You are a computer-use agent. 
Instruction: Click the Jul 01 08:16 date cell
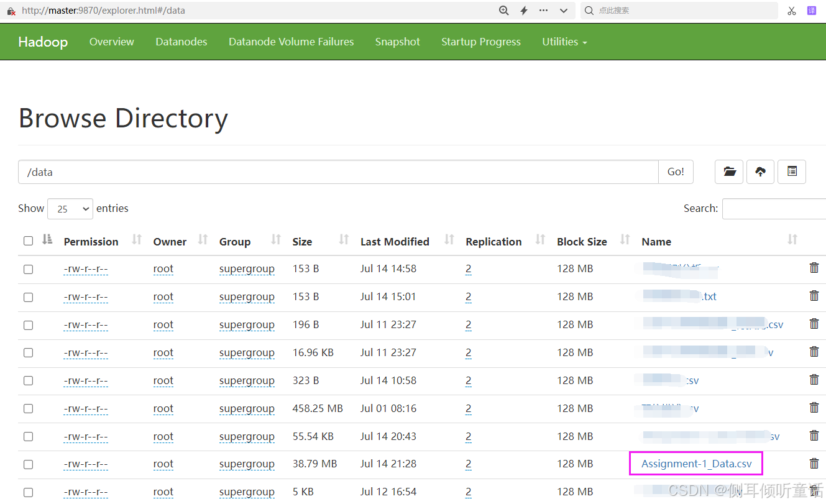pos(388,408)
